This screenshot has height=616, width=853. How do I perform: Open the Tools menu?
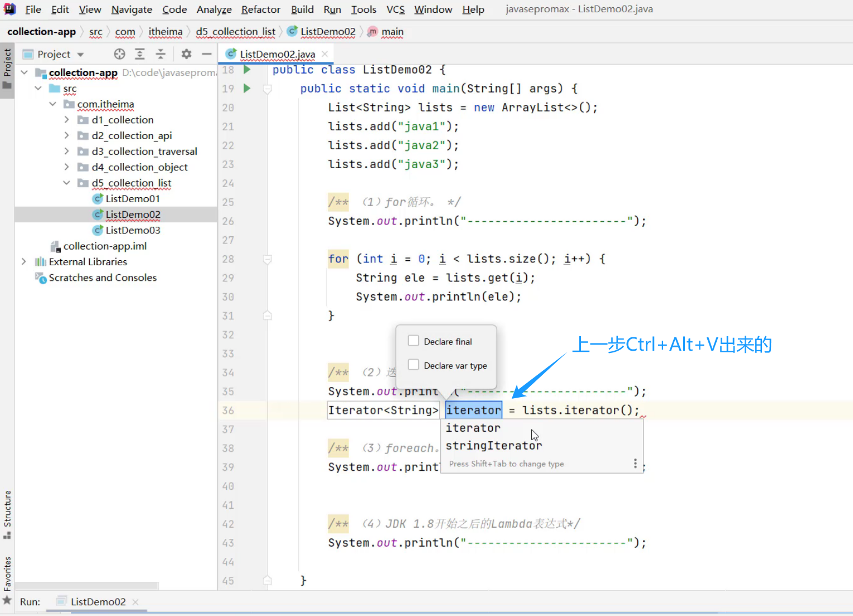[x=364, y=9]
